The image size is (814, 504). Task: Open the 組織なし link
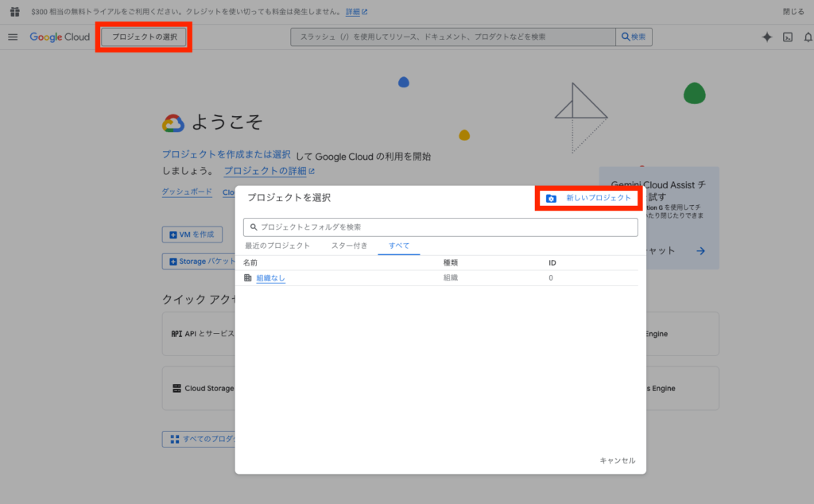tap(270, 278)
